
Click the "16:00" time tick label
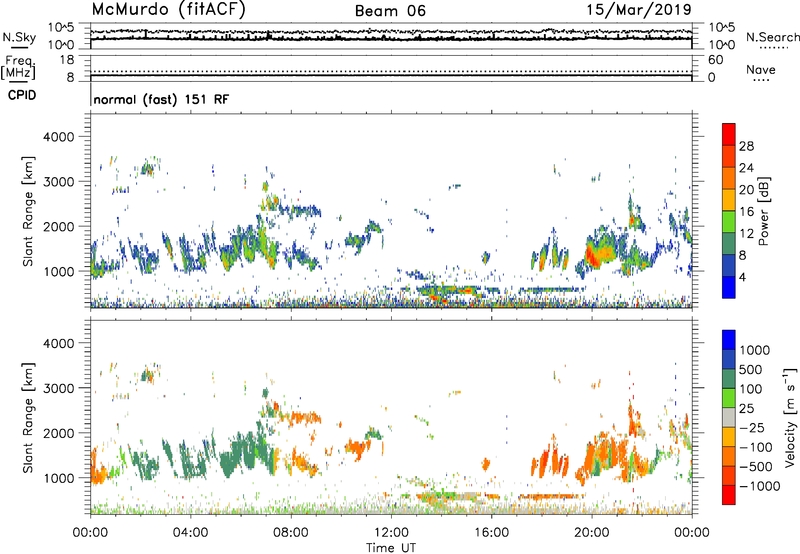pyautogui.click(x=491, y=533)
